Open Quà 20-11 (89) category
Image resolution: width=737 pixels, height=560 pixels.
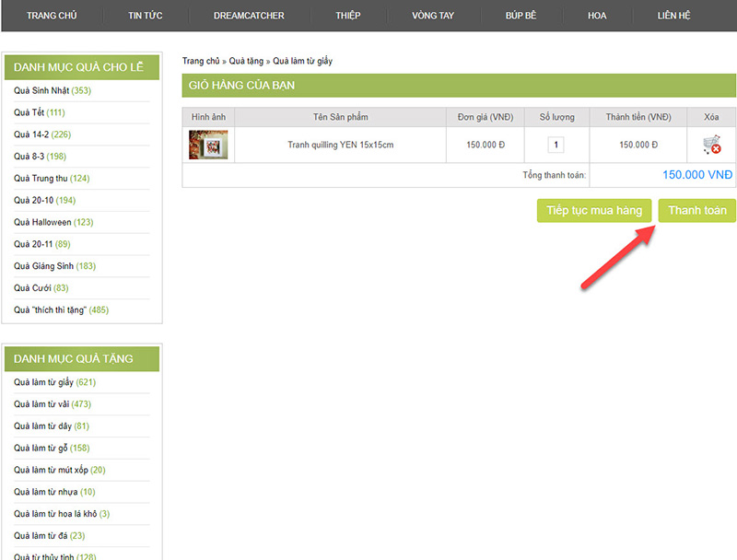(41, 244)
